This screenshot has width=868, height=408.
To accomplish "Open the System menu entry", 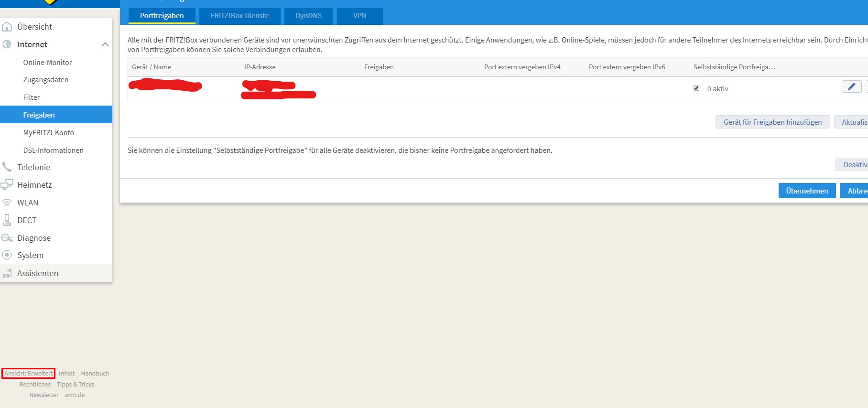I will coord(30,255).
